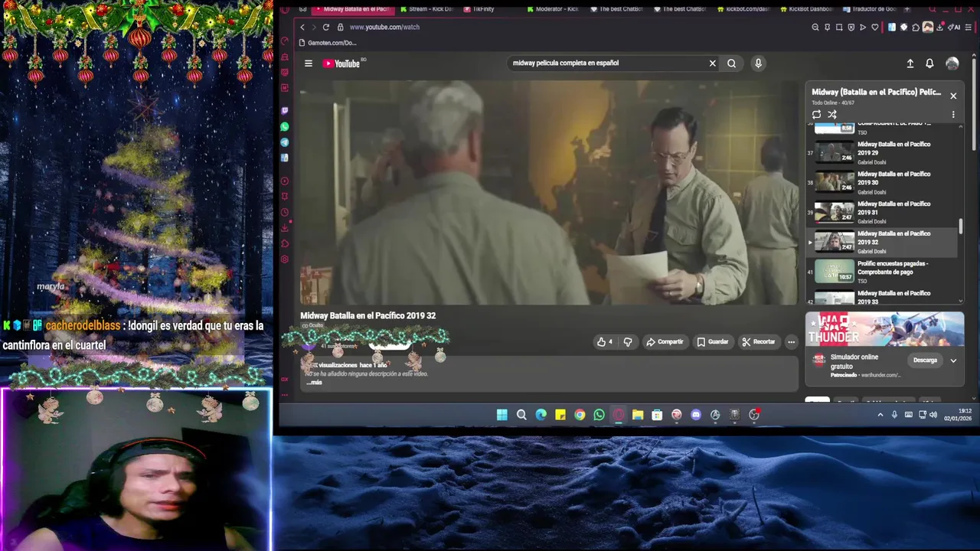Open Discord from the taskbar

696,415
